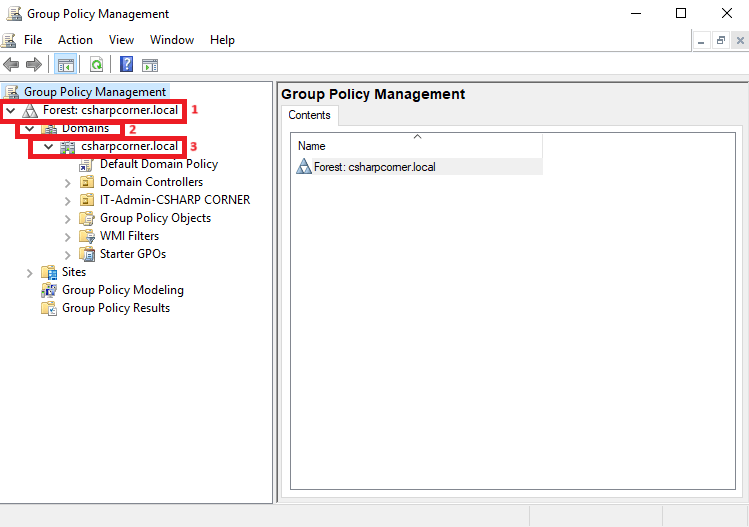
Task: Click the WMI Filters folder icon
Action: pyautogui.click(x=86, y=236)
